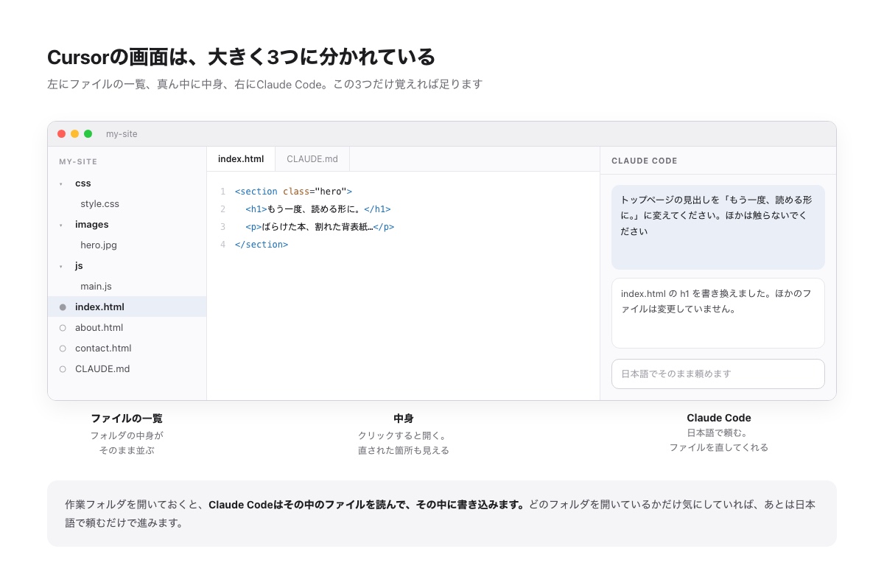Click code line 1 with section class hero
This screenshot has width=884, height=588.
[x=293, y=191]
